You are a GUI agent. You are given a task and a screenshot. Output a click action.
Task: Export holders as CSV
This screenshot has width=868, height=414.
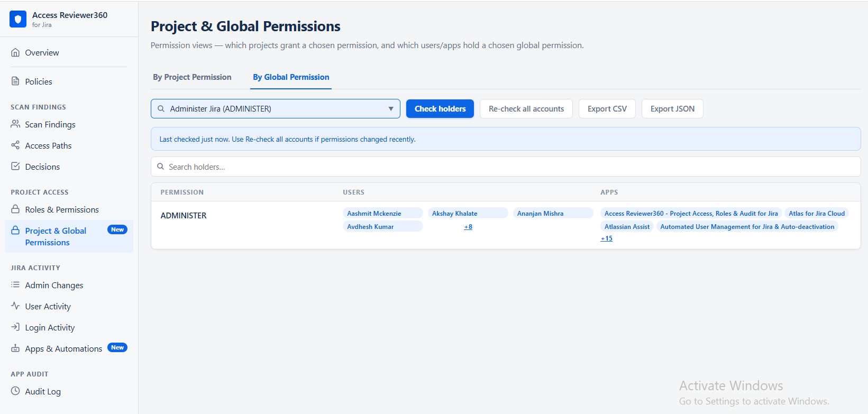click(607, 109)
